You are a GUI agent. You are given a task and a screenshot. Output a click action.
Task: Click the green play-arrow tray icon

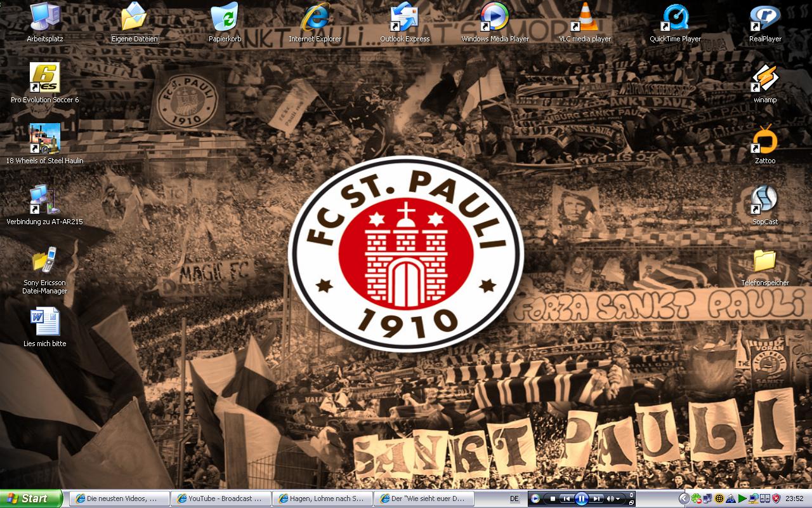(x=742, y=498)
